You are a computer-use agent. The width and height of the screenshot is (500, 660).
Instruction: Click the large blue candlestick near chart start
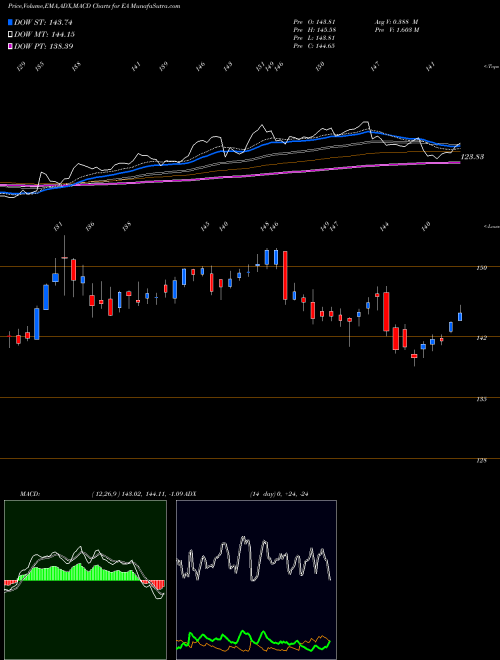[x=37, y=324]
